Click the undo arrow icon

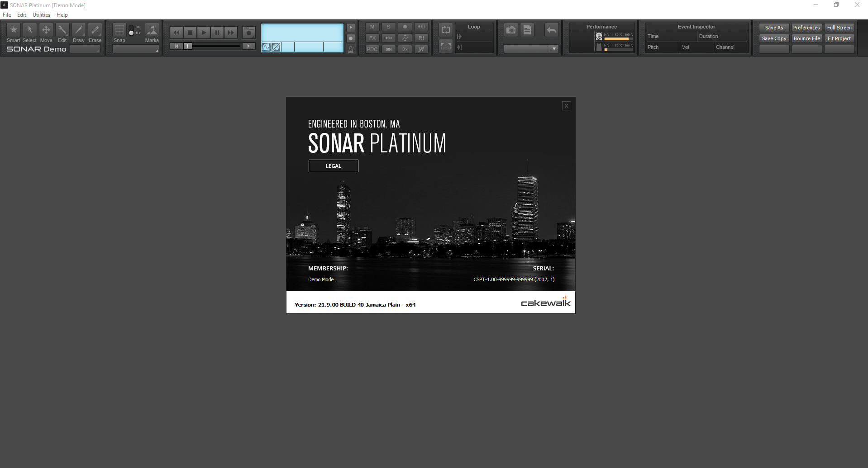pos(551,30)
